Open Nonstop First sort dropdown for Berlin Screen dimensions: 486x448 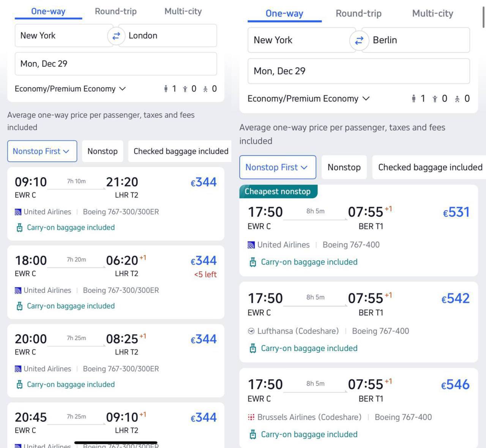pos(277,167)
